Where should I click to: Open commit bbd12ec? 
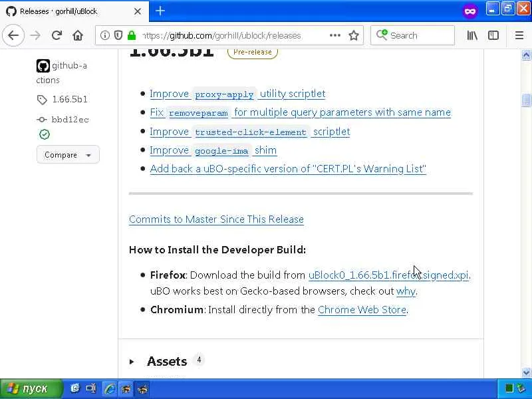(70, 120)
